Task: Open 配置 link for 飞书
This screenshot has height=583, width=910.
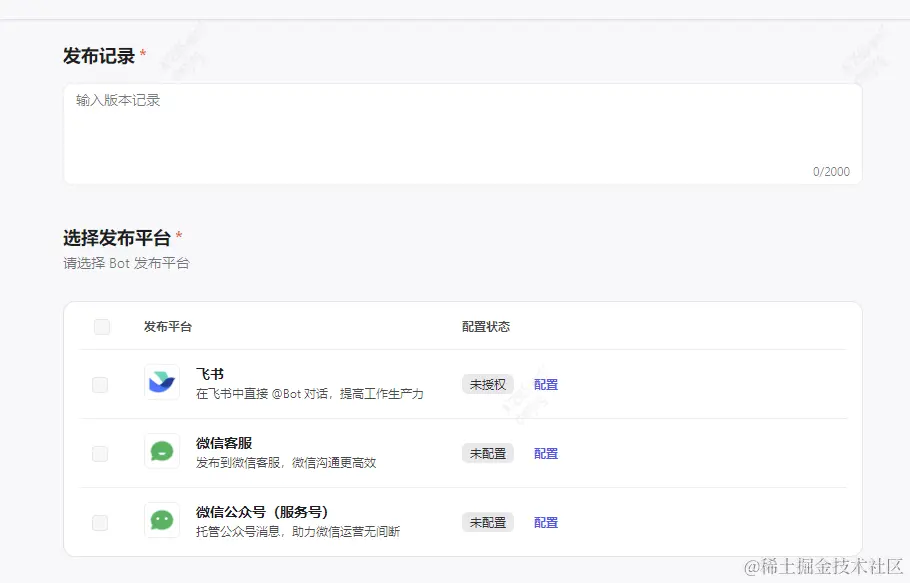Action: click(x=546, y=385)
